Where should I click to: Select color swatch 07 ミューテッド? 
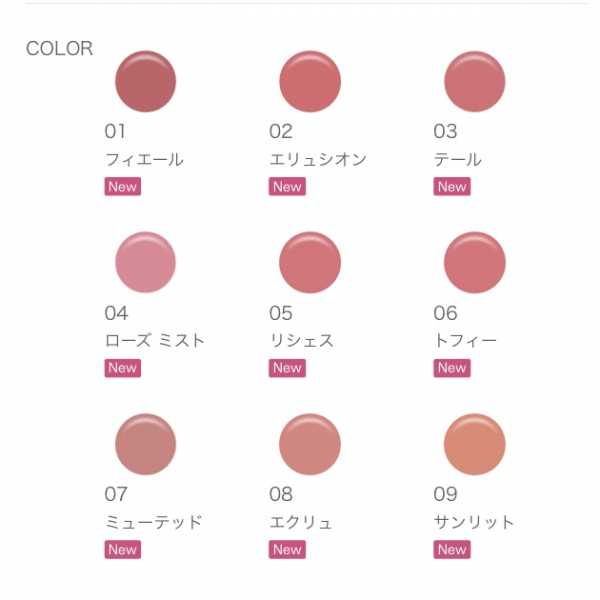click(146, 444)
